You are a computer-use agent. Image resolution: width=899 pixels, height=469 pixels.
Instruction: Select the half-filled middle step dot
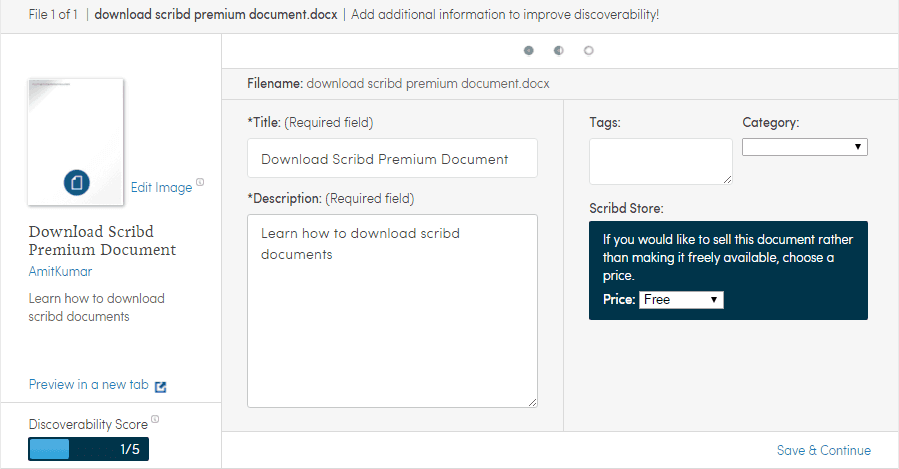[x=559, y=50]
